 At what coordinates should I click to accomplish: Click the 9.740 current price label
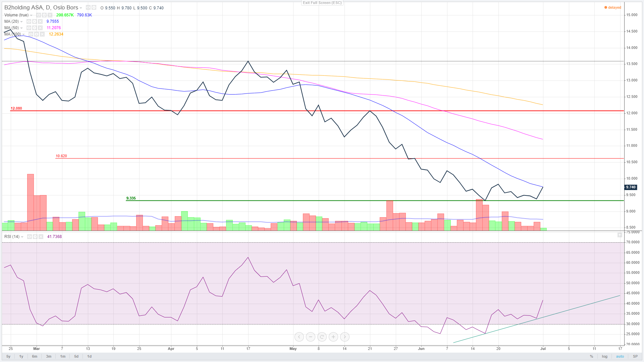point(631,187)
